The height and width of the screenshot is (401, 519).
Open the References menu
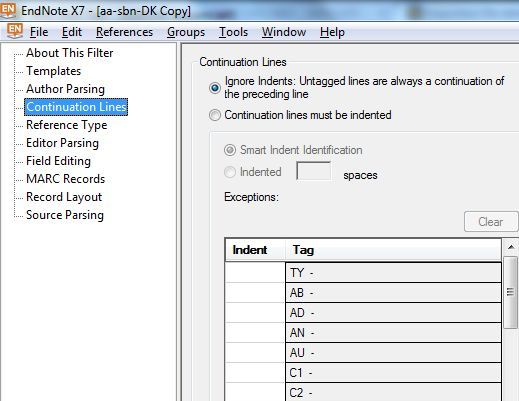click(x=124, y=32)
